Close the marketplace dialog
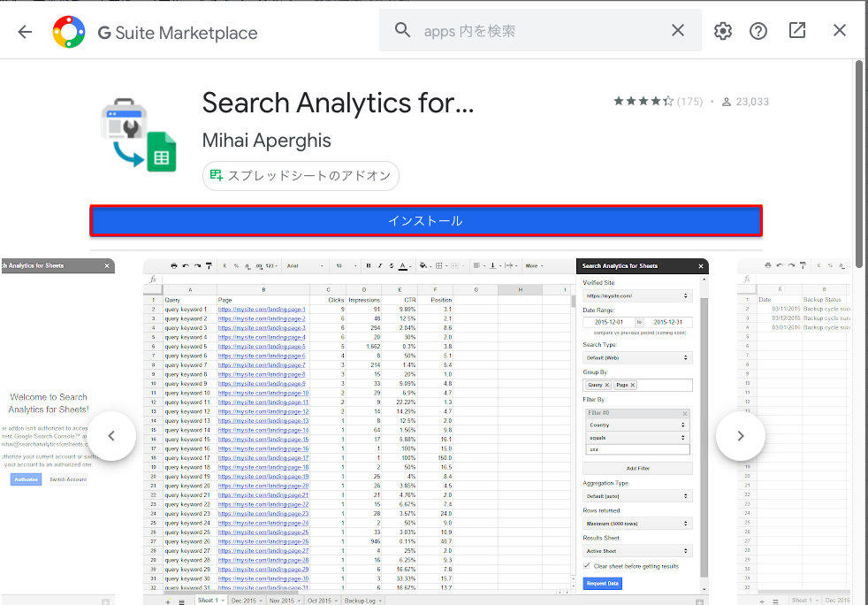 pos(839,30)
